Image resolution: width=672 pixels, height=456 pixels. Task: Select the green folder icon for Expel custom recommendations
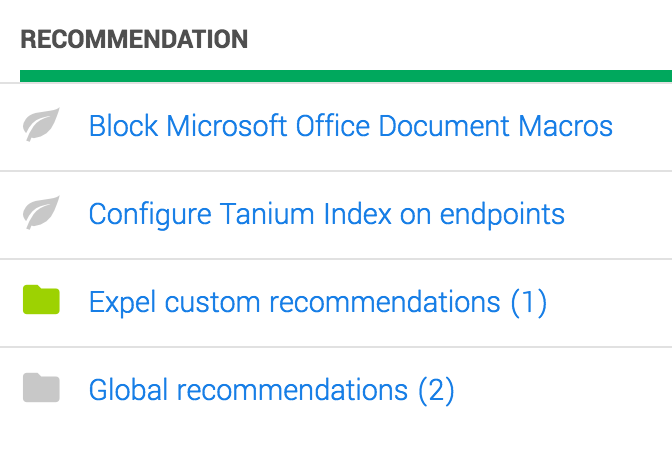(41, 300)
